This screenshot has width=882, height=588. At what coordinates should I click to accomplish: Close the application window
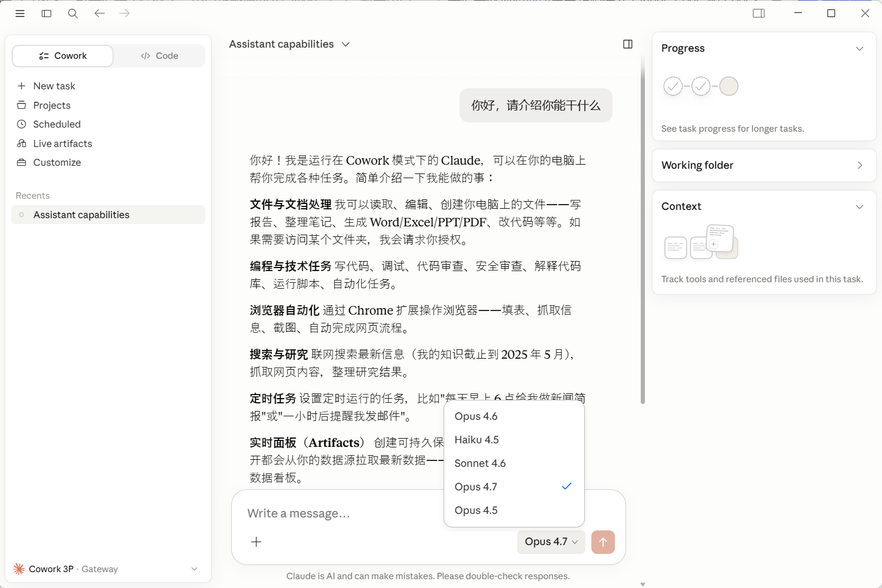coord(865,13)
